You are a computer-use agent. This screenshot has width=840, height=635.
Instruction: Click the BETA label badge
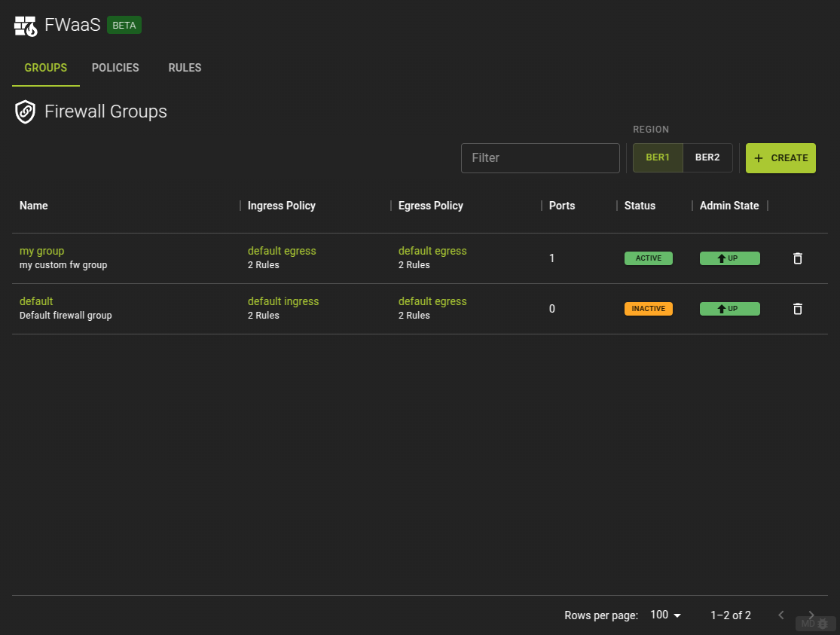coord(124,25)
